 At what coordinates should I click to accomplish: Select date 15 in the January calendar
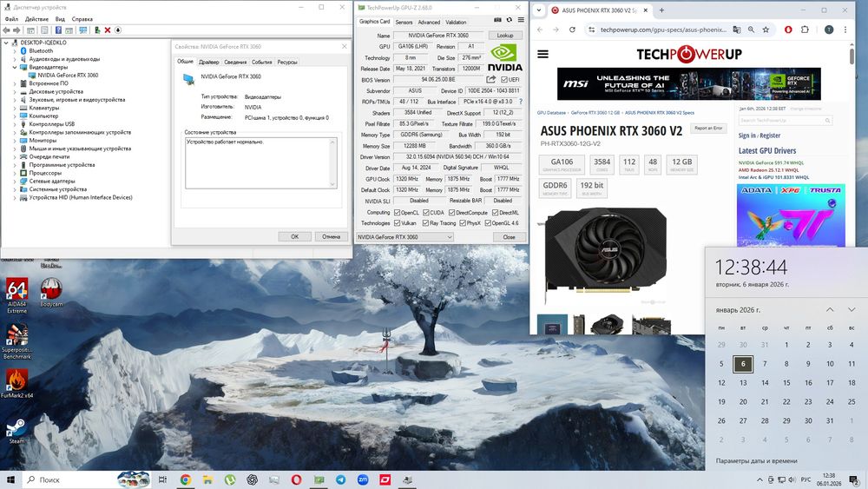coord(786,383)
